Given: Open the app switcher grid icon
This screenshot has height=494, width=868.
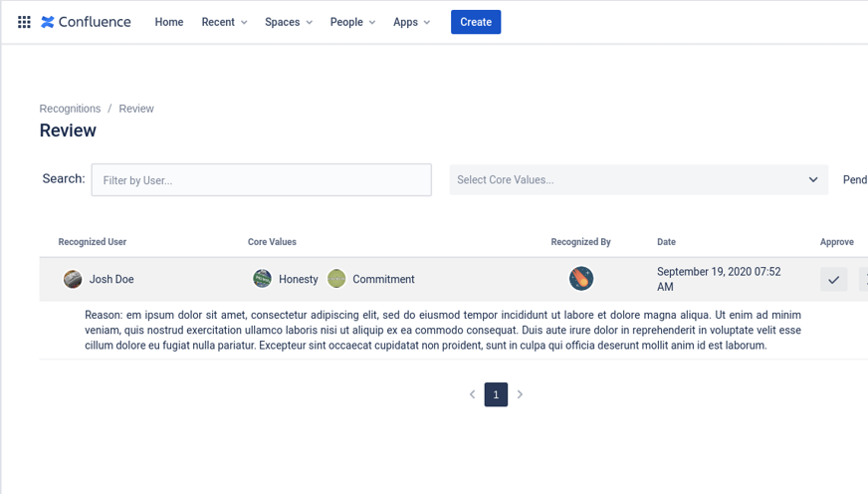Looking at the screenshot, I should tap(24, 22).
